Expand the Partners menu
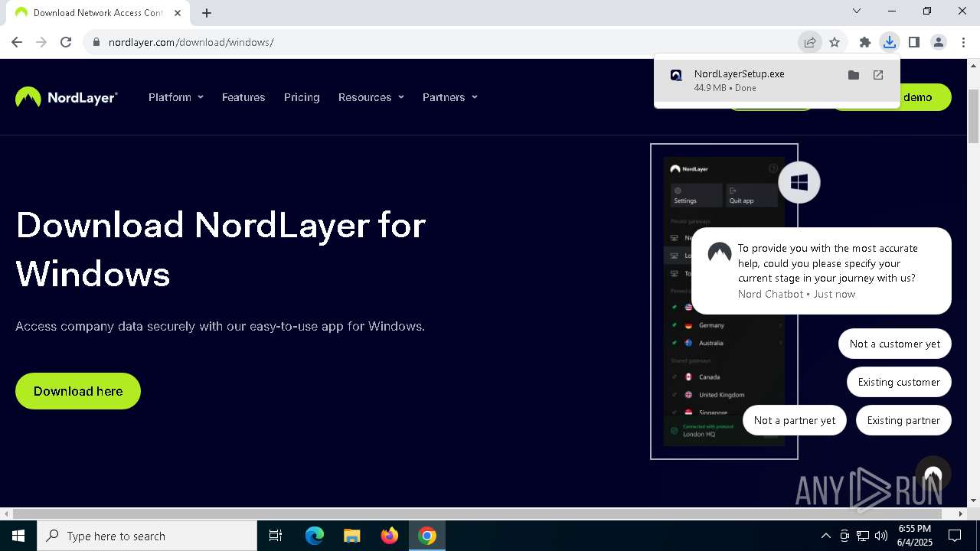This screenshot has width=980, height=551. coord(450,97)
